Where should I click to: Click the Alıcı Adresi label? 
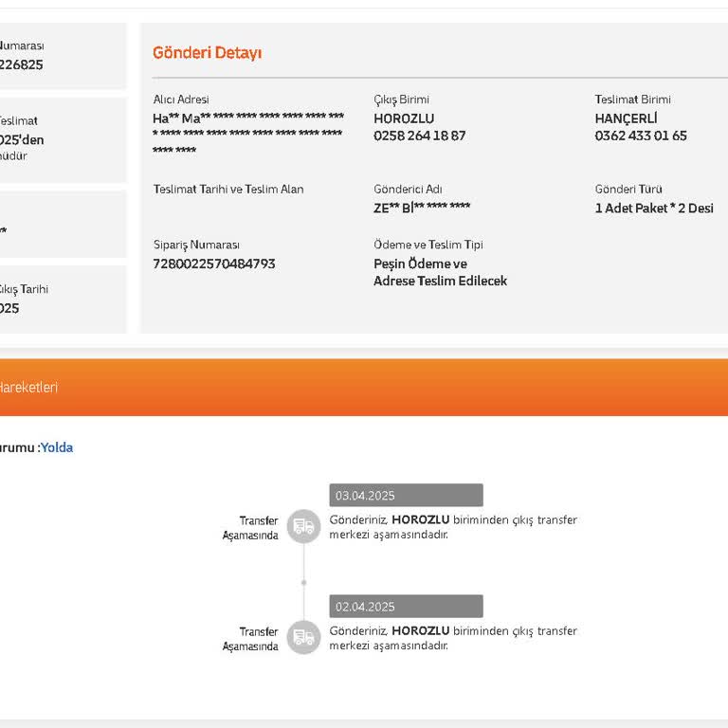pos(181,100)
